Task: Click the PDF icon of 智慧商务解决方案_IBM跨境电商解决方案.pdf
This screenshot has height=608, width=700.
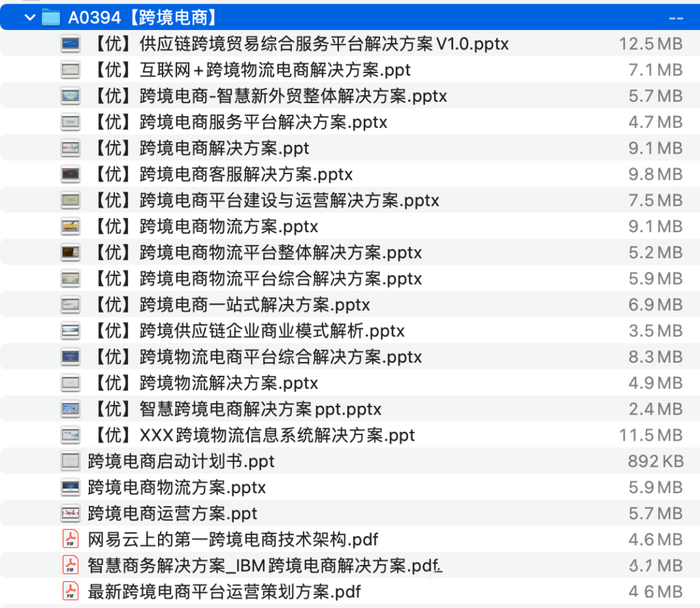Action: pyautogui.click(x=70, y=566)
